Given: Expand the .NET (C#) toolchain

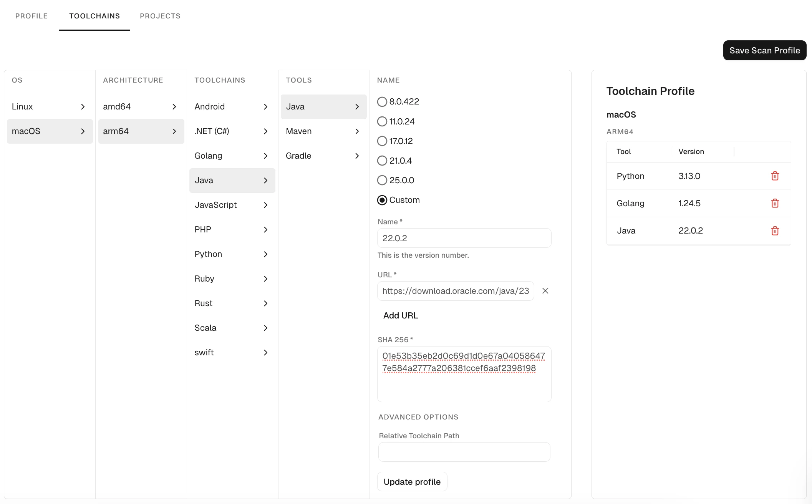Looking at the screenshot, I should pos(232,131).
